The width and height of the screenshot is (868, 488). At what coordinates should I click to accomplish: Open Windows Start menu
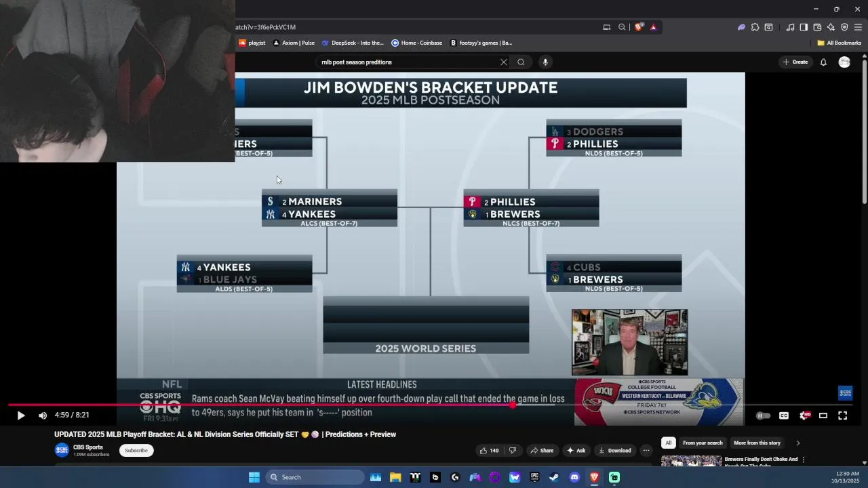pyautogui.click(x=254, y=477)
